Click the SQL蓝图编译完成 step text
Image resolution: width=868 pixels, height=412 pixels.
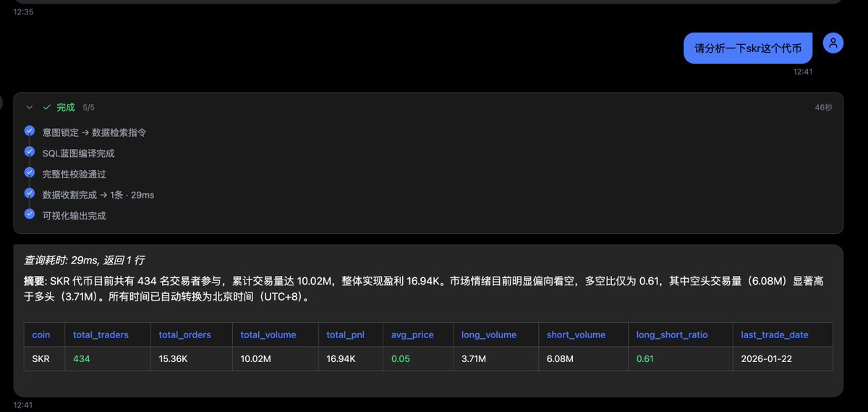pos(78,154)
